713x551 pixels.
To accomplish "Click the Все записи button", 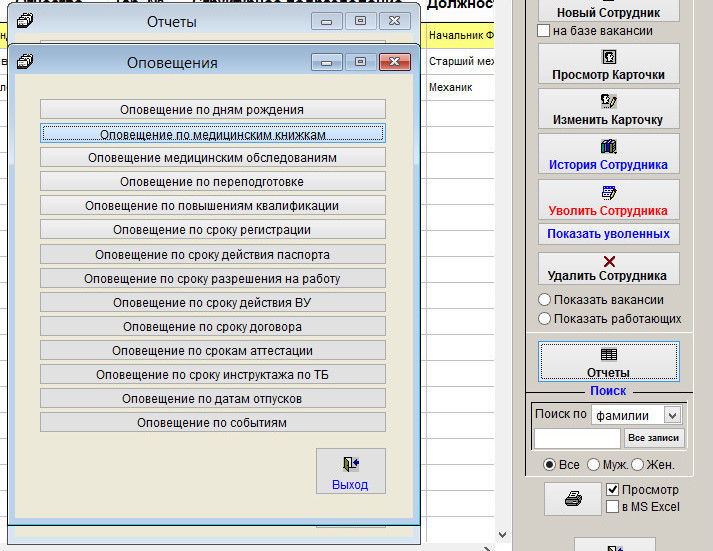I will coord(652,438).
